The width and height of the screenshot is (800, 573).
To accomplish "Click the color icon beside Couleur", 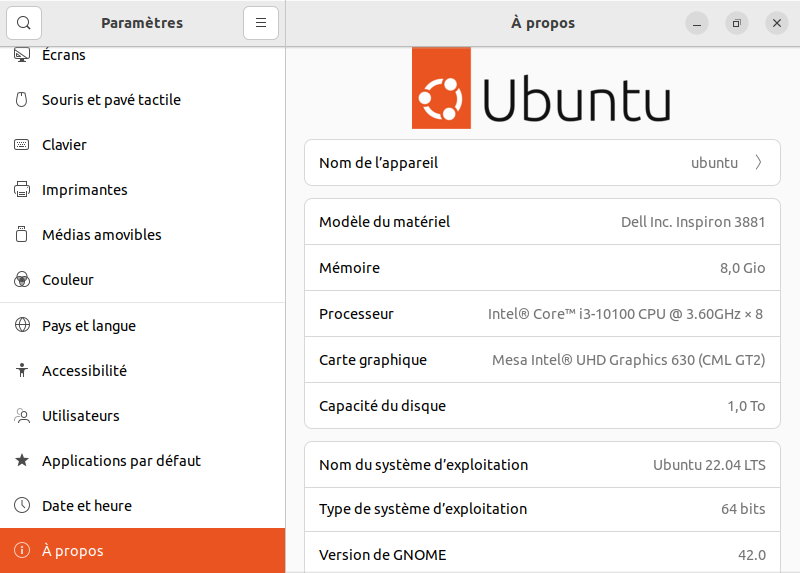I will 22,280.
